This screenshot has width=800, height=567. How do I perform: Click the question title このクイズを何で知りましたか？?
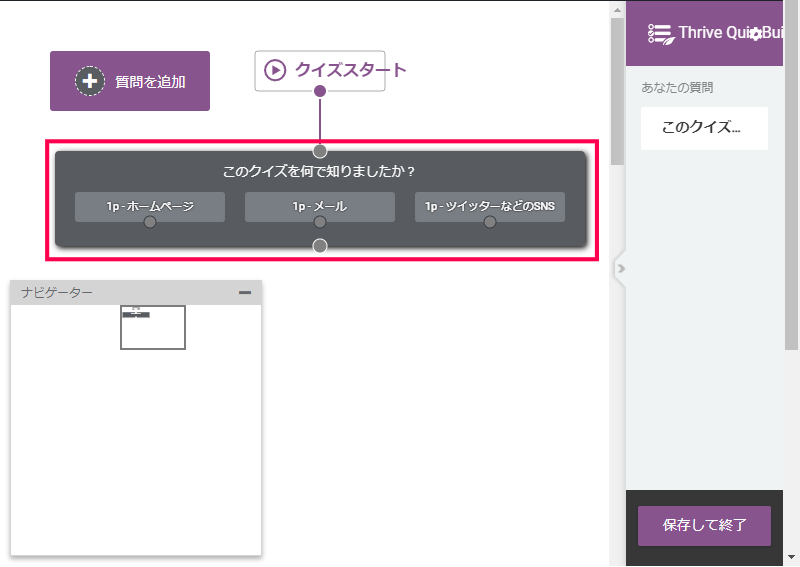[x=320, y=172]
